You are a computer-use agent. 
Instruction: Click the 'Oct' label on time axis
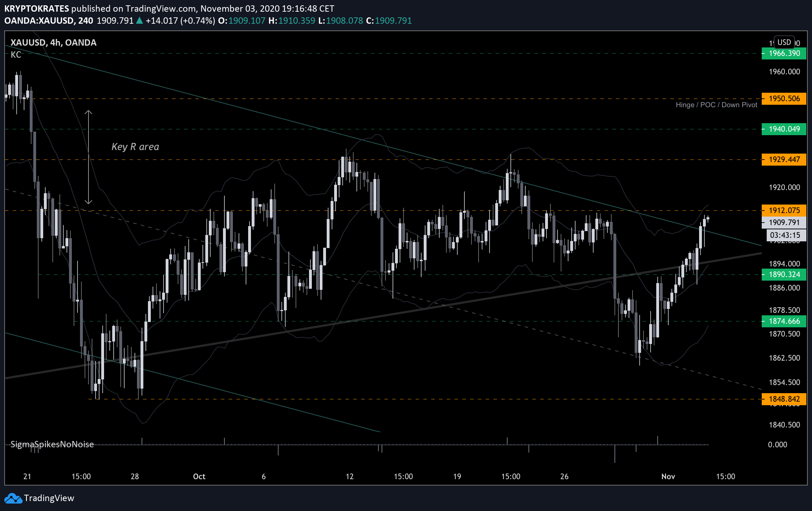click(x=199, y=476)
